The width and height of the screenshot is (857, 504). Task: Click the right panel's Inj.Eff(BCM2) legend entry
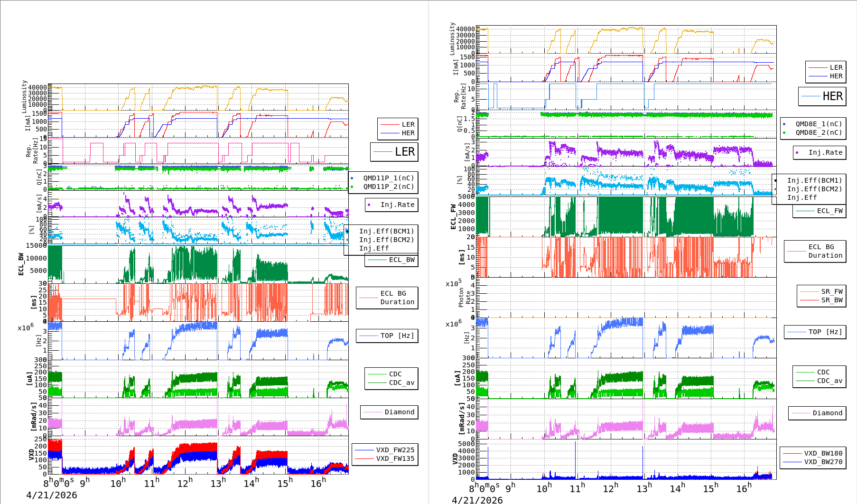(x=814, y=189)
